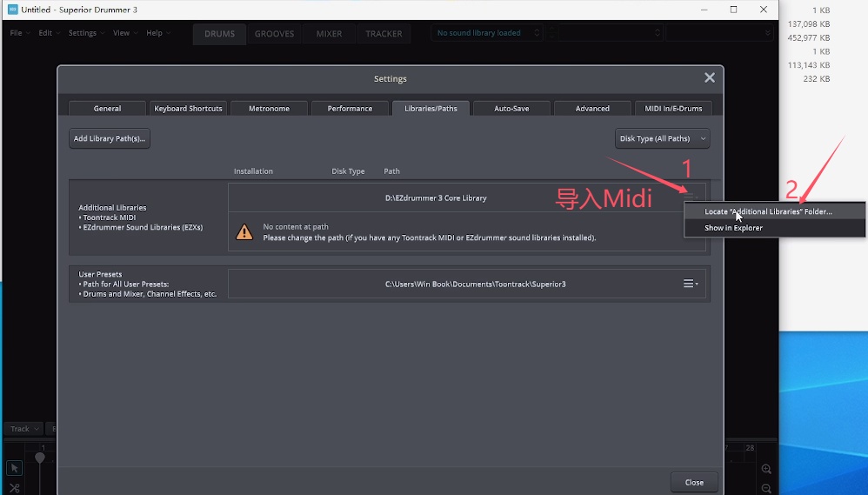The width and height of the screenshot is (868, 495).
Task: Click the zoom in magnifier icon
Action: click(766, 469)
